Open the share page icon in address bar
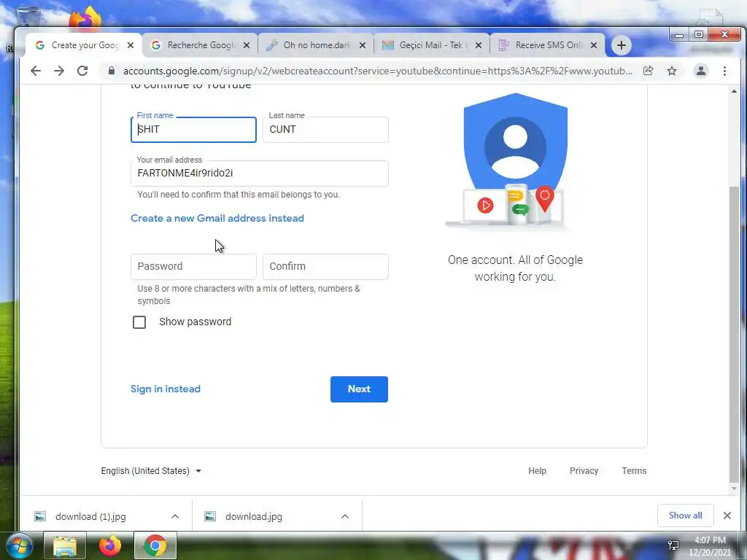 coord(648,71)
